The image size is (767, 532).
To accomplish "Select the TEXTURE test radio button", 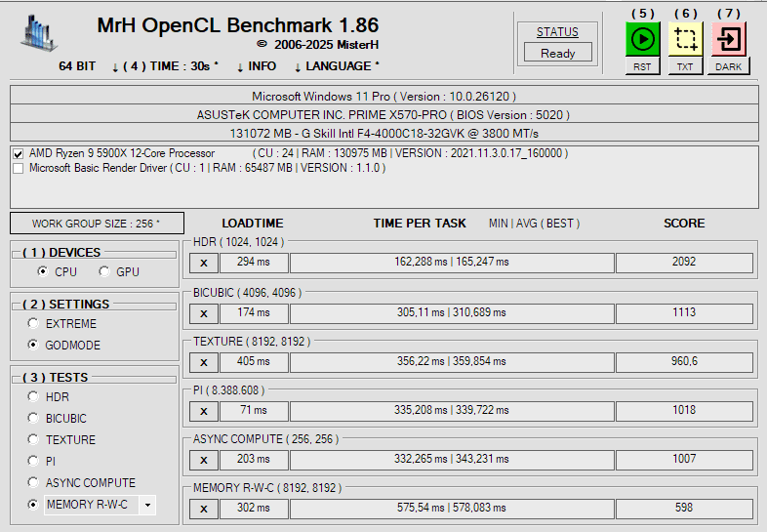I will pos(33,439).
